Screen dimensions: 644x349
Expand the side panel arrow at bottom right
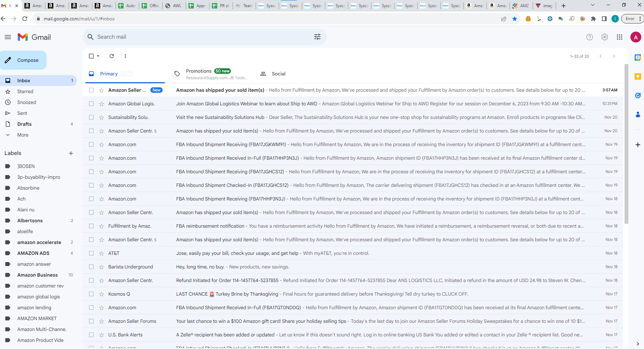tap(638, 344)
